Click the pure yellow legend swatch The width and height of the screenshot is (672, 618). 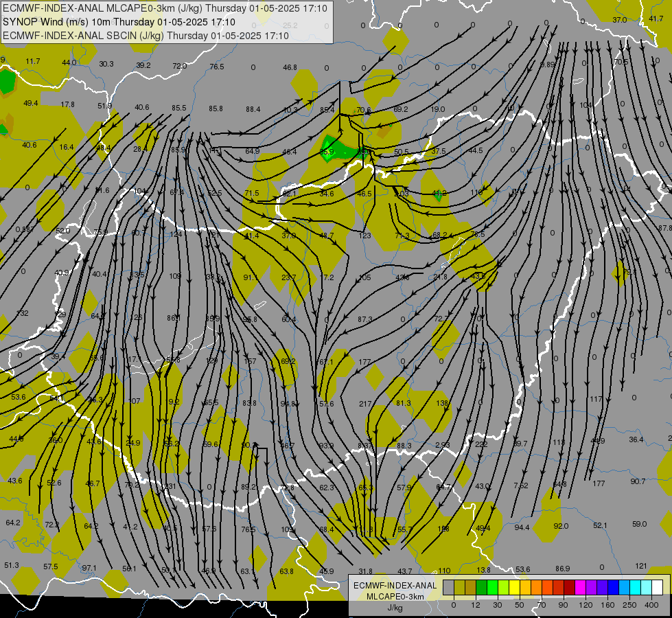coord(515,587)
